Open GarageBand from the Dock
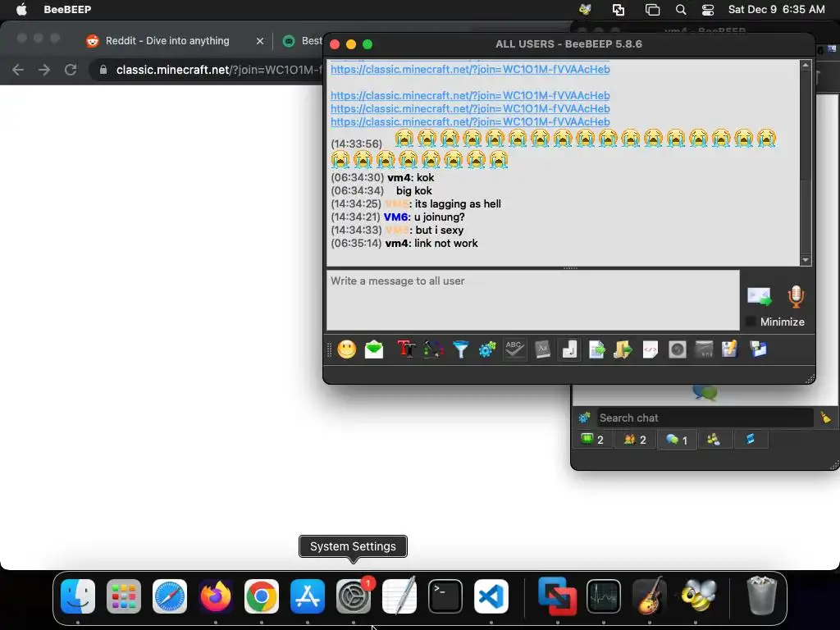This screenshot has height=630, width=840. (x=650, y=596)
